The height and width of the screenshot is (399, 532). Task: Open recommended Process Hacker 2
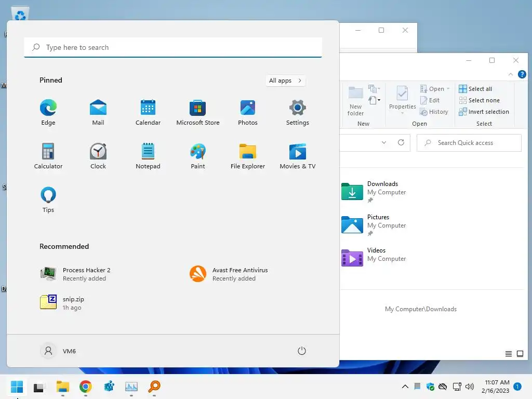pyautogui.click(x=75, y=274)
